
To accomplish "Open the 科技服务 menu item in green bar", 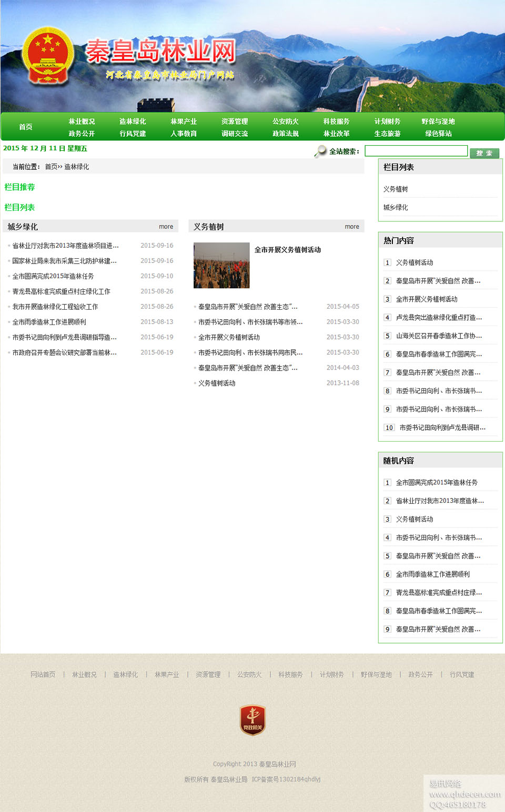I will 337,121.
